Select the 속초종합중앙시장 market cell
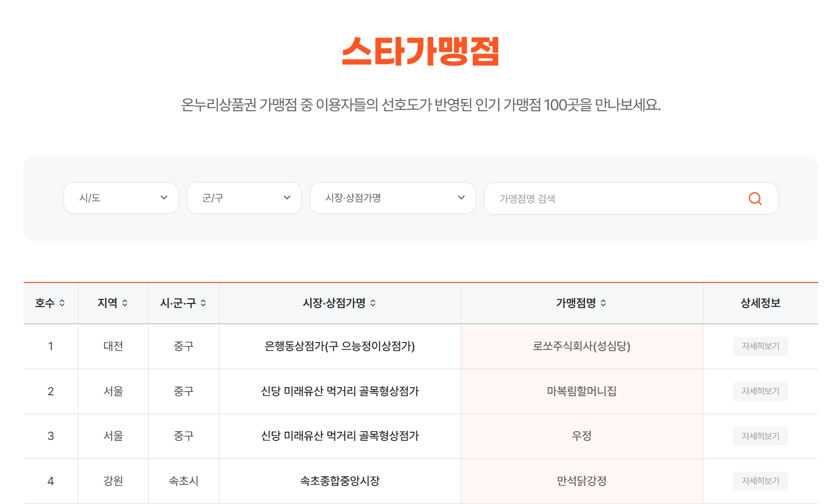 pos(339,481)
